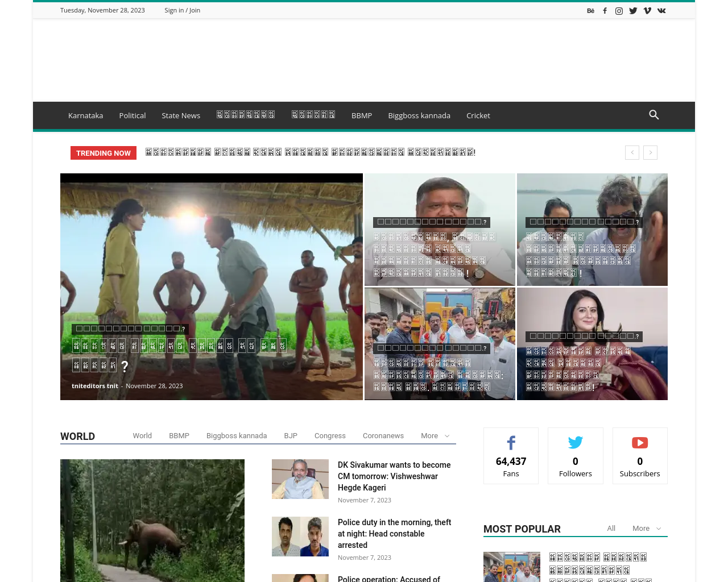This screenshot has width=728, height=582.
Task: Open Political menu item
Action: coord(133,115)
